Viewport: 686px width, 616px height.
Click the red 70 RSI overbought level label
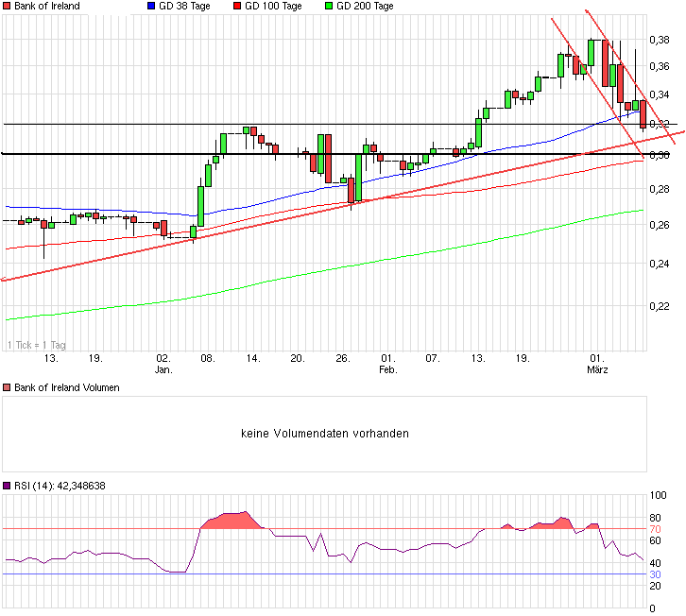point(654,529)
